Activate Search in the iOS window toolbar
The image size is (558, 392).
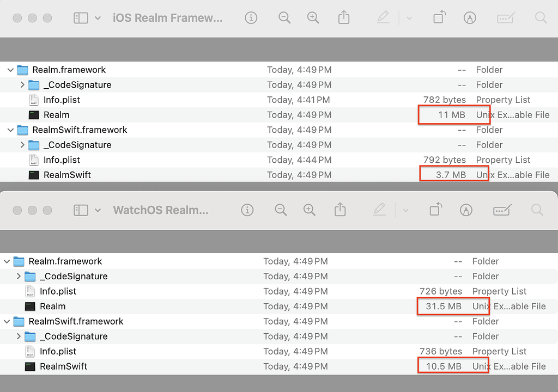tap(540, 17)
